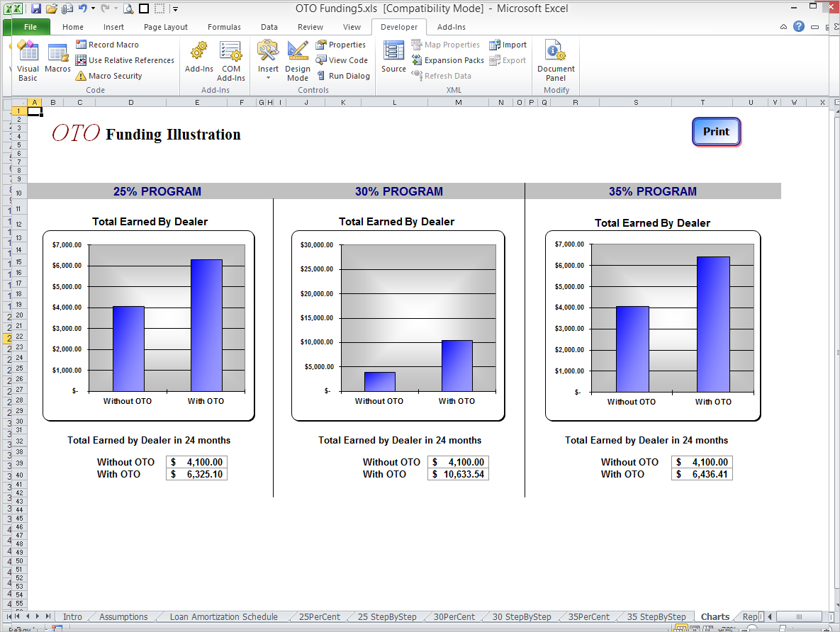Image resolution: width=840 pixels, height=632 pixels.
Task: Expand the Undo history dropdown
Action: [x=93, y=9]
